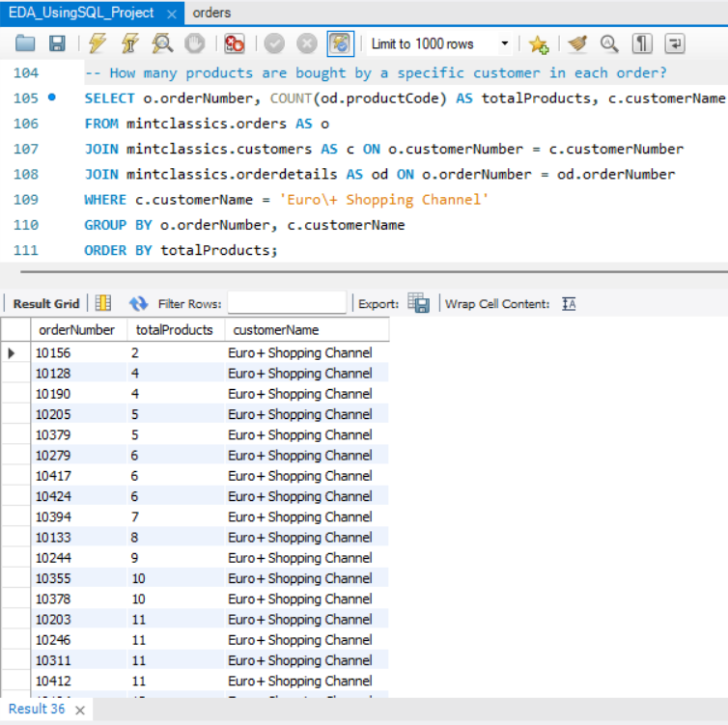
Task: Select order number cell 10203
Action: (79, 619)
